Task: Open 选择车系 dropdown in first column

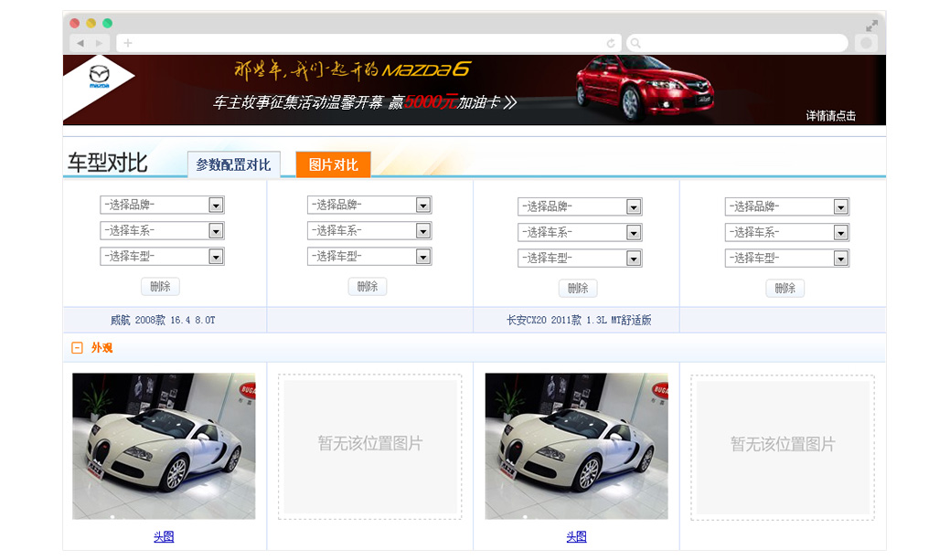Action: [163, 230]
